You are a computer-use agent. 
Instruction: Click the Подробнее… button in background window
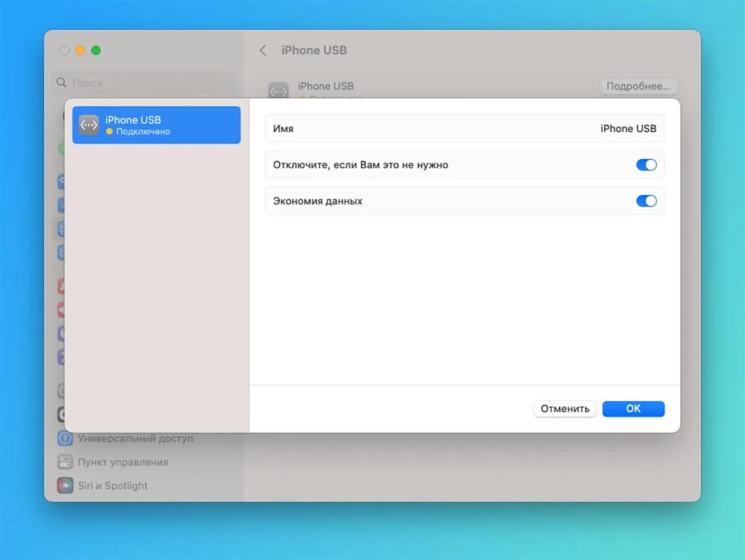point(639,86)
